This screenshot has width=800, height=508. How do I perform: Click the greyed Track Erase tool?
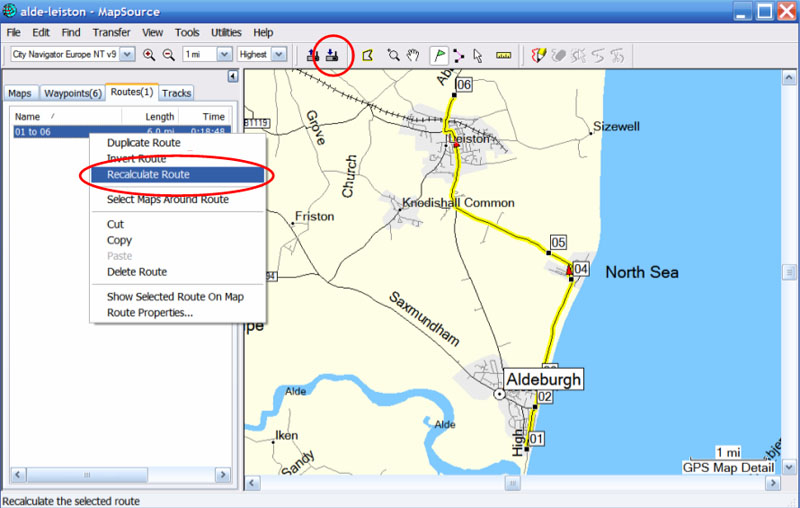click(x=559, y=55)
